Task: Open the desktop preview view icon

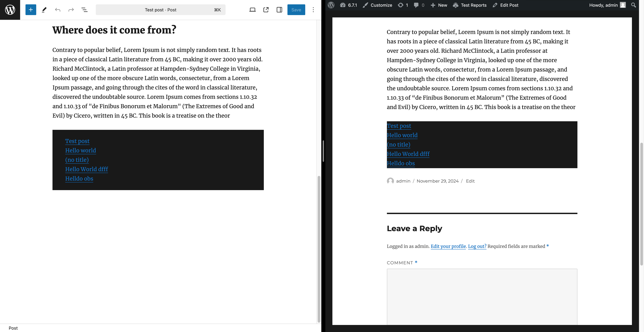Action: click(x=253, y=10)
